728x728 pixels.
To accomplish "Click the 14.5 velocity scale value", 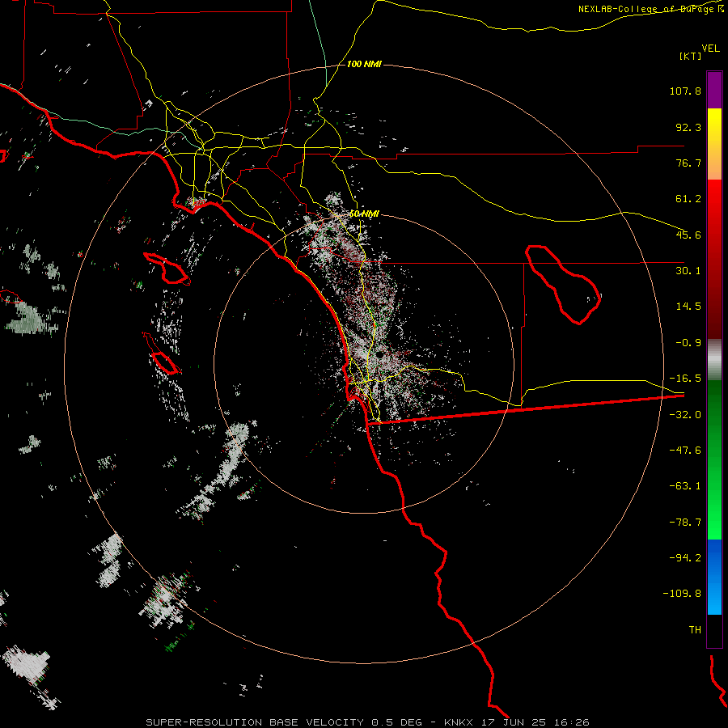I will 688,307.
